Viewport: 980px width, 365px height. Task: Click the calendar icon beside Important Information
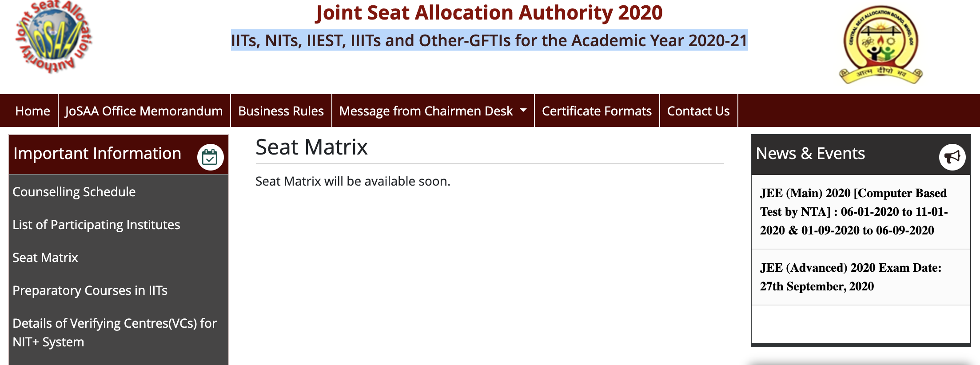[x=210, y=157]
